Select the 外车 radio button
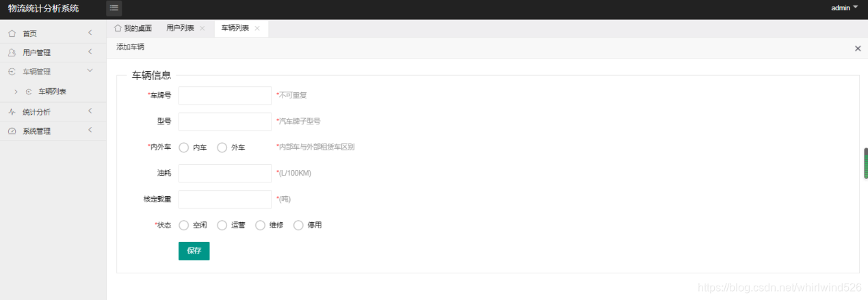This screenshot has width=868, height=300. 222,147
